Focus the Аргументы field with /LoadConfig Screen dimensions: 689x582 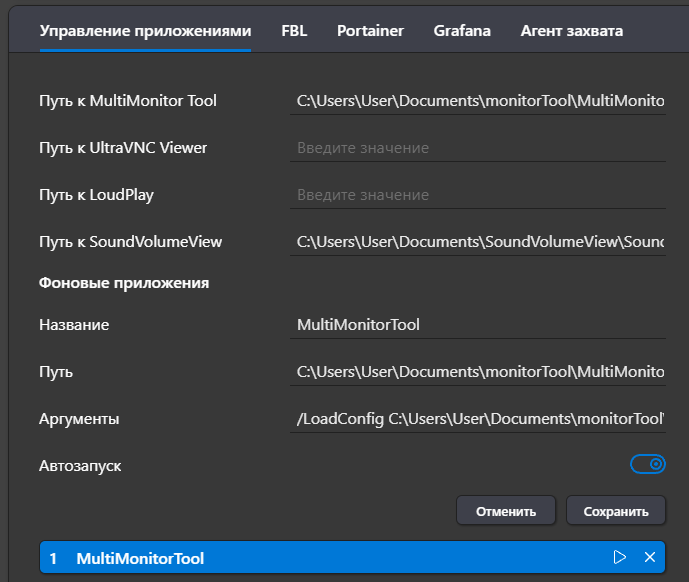pos(478,419)
